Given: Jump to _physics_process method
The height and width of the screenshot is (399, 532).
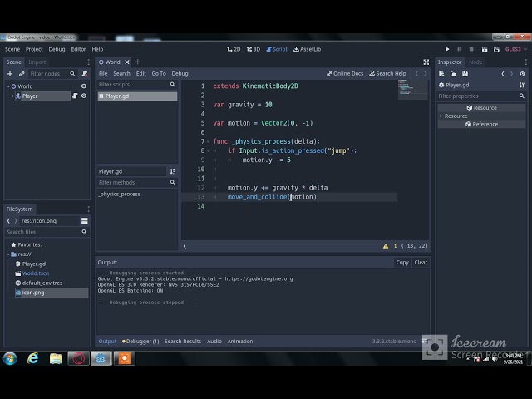Looking at the screenshot, I should click(120, 194).
